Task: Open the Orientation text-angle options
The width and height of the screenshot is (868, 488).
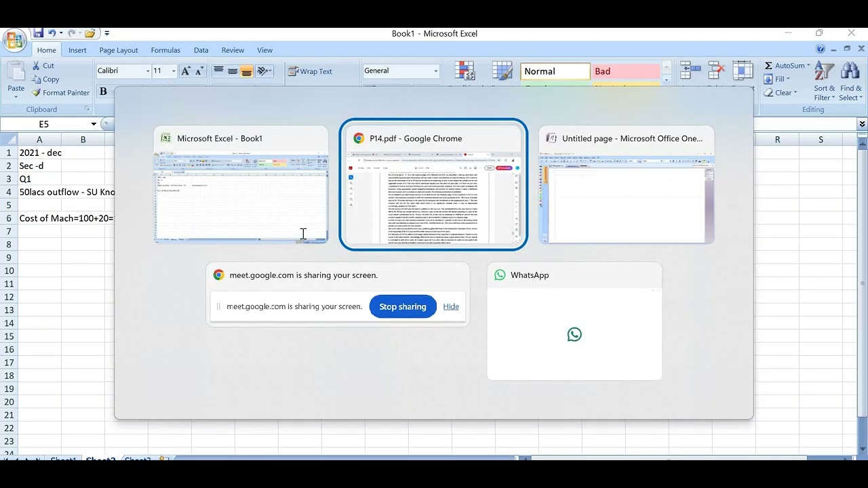Action: pos(264,71)
